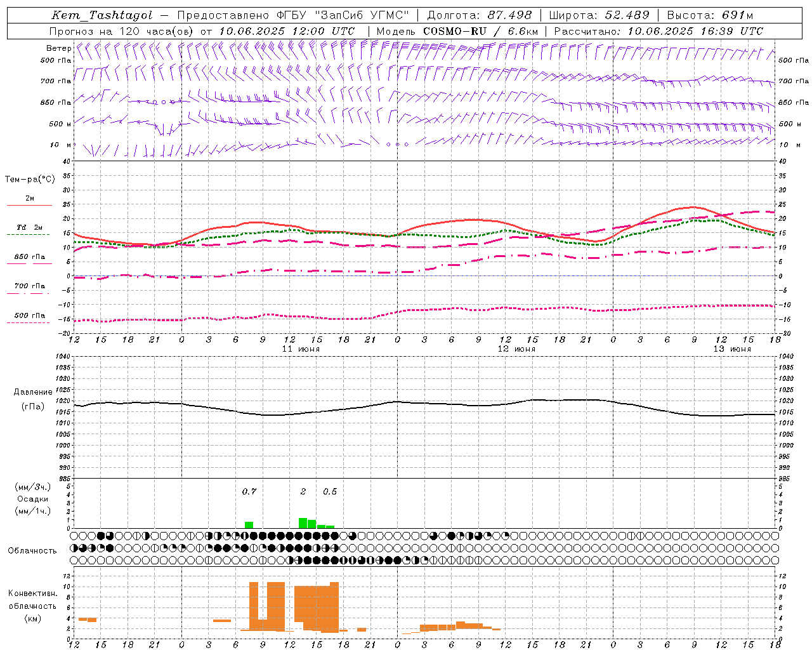Click the 'Модель COSMO-RU / 6.6км' label

(x=457, y=31)
